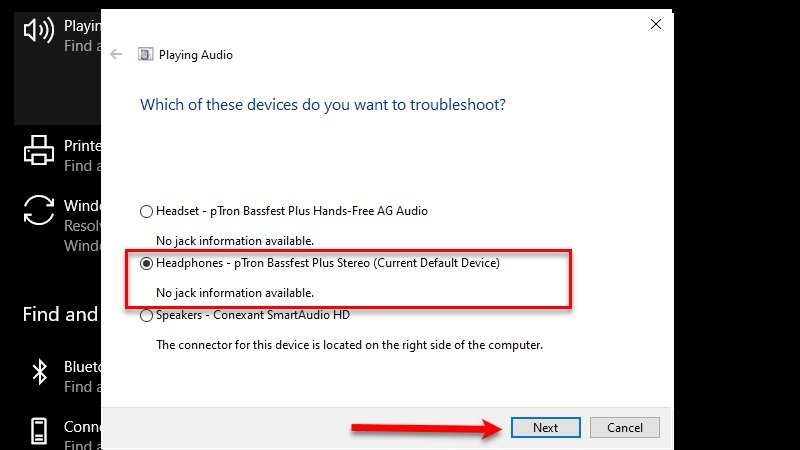Viewport: 800px width, 450px height.
Task: Click the Playing Audio dialog title text
Action: pos(195,54)
